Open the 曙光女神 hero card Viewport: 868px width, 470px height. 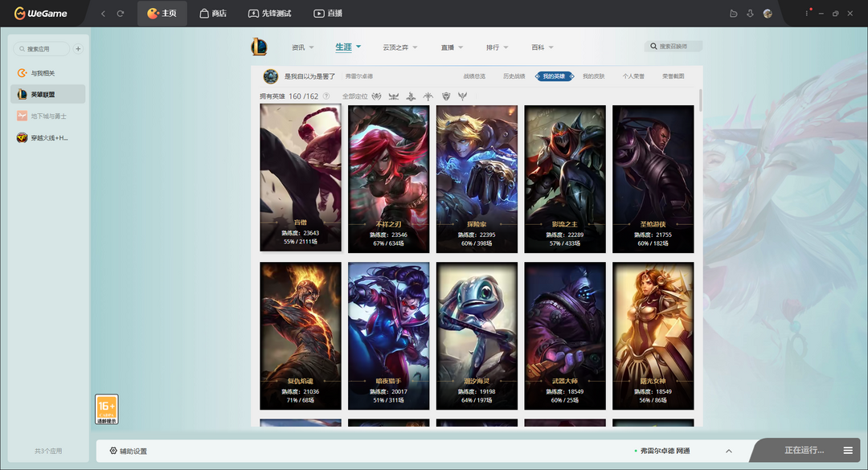pos(653,336)
